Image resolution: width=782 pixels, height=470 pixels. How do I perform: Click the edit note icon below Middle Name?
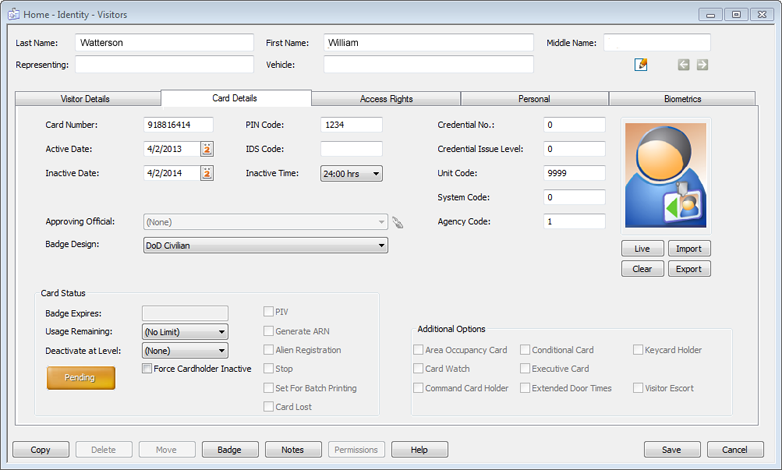pos(641,65)
